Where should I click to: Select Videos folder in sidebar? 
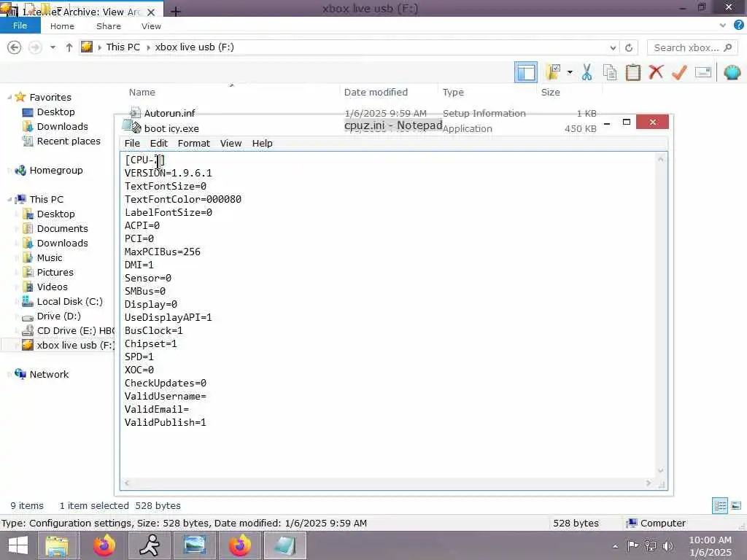(x=53, y=287)
